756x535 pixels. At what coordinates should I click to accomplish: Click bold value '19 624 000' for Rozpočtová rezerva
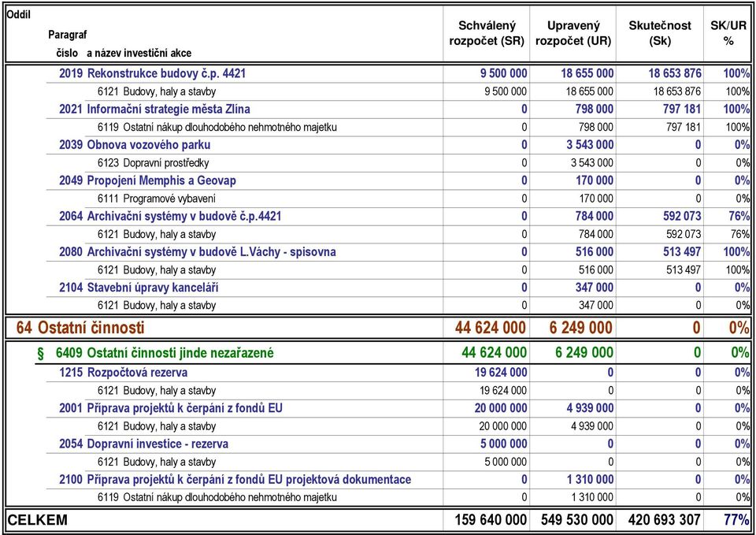click(x=501, y=373)
